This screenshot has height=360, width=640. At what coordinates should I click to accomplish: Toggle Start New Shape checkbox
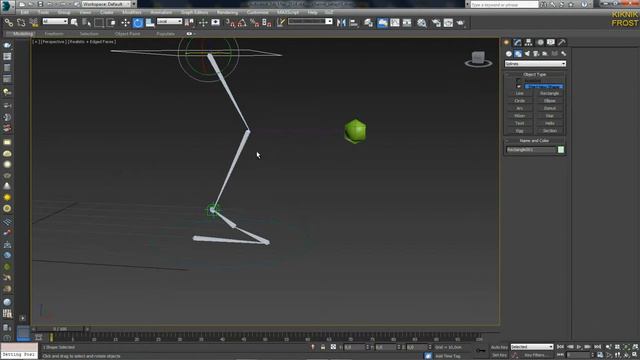(x=519, y=87)
